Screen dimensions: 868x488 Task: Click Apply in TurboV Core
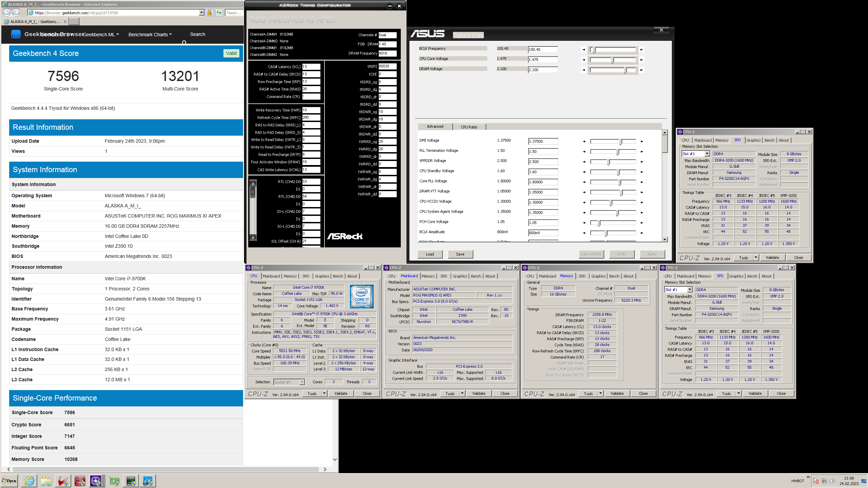(x=652, y=254)
